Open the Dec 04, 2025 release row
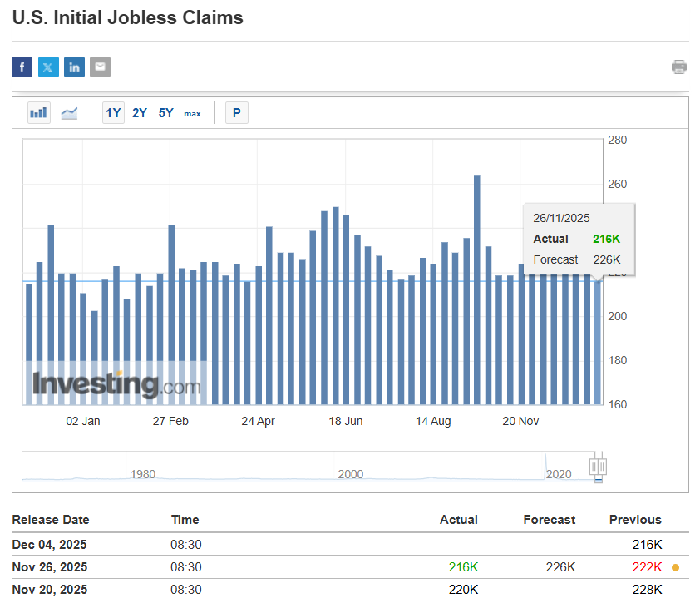The image size is (700, 603). point(49,545)
